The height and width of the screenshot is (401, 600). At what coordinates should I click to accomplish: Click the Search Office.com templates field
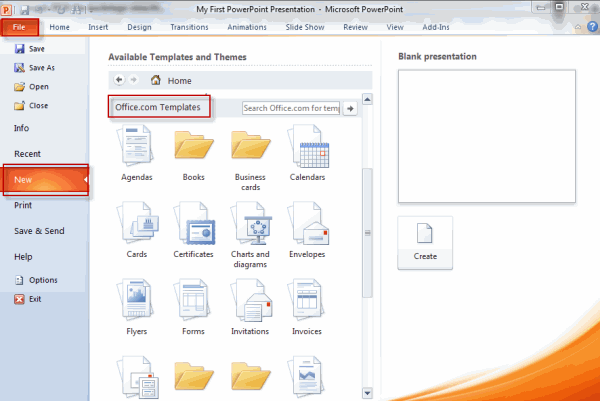pos(291,108)
